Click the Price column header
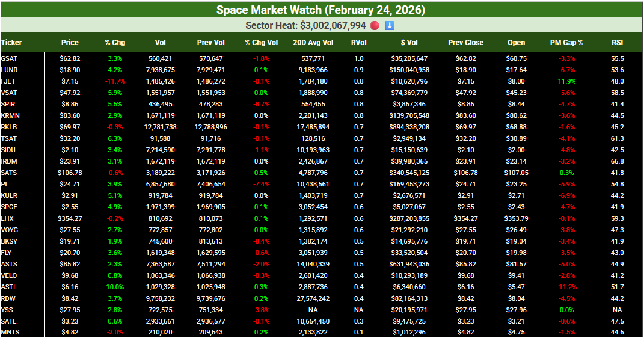 click(x=70, y=42)
